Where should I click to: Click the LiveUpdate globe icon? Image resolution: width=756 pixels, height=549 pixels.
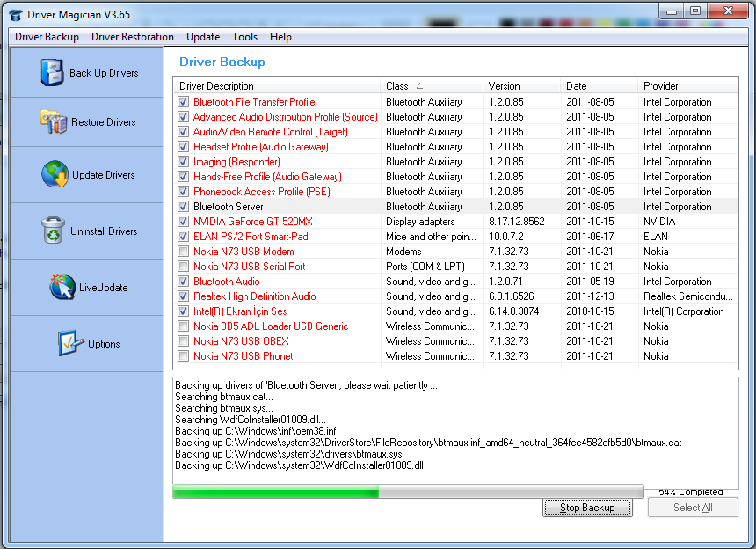tap(62, 287)
